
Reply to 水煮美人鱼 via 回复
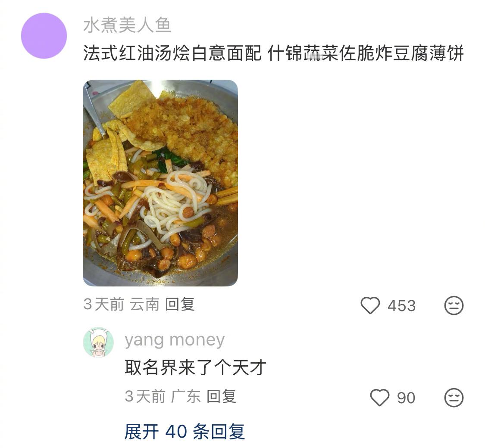coord(180,304)
